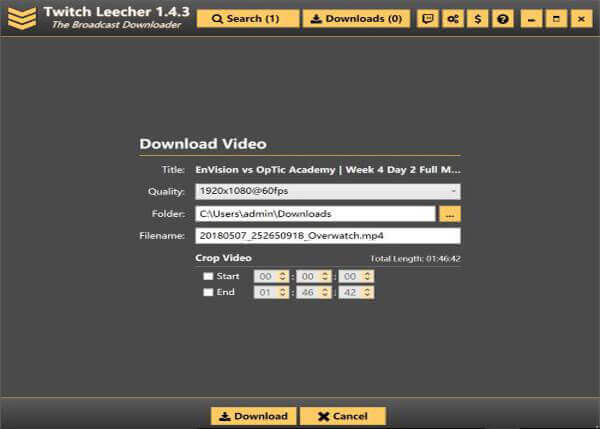The width and height of the screenshot is (600, 429).
Task: Click the Total Length 01:46:42 text
Action: pyautogui.click(x=415, y=259)
